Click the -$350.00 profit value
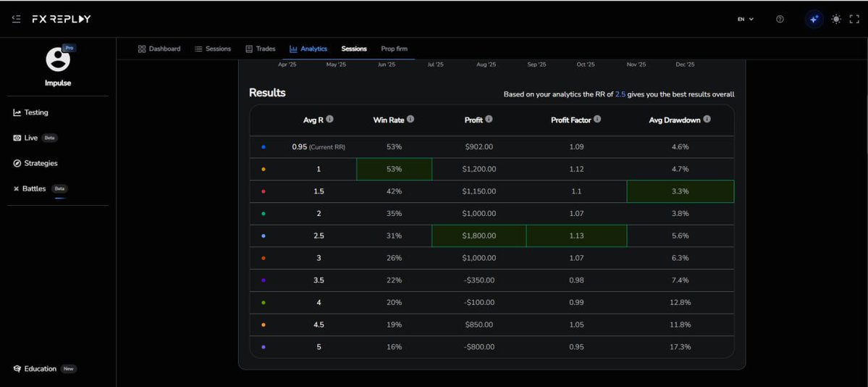Screen dimensions: 868x387 coord(479,280)
